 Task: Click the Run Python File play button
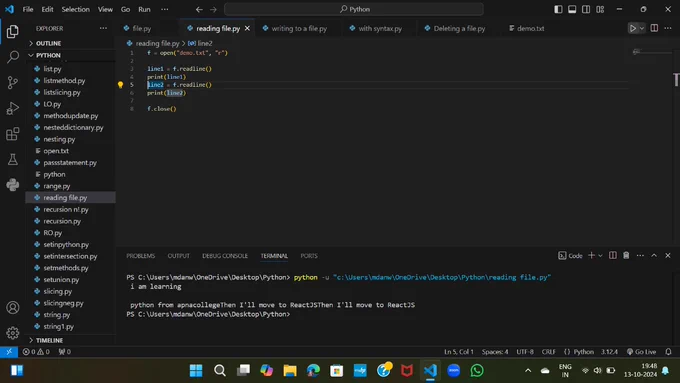(x=633, y=28)
